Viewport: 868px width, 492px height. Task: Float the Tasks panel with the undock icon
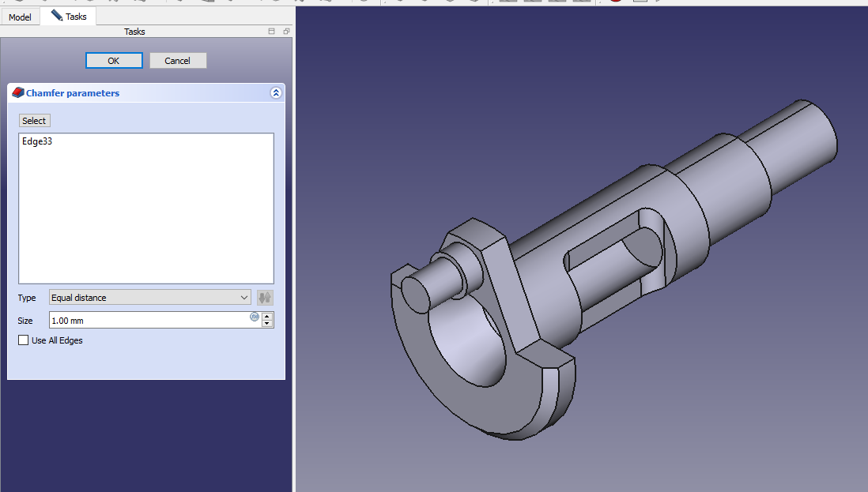pyautogui.click(x=286, y=32)
